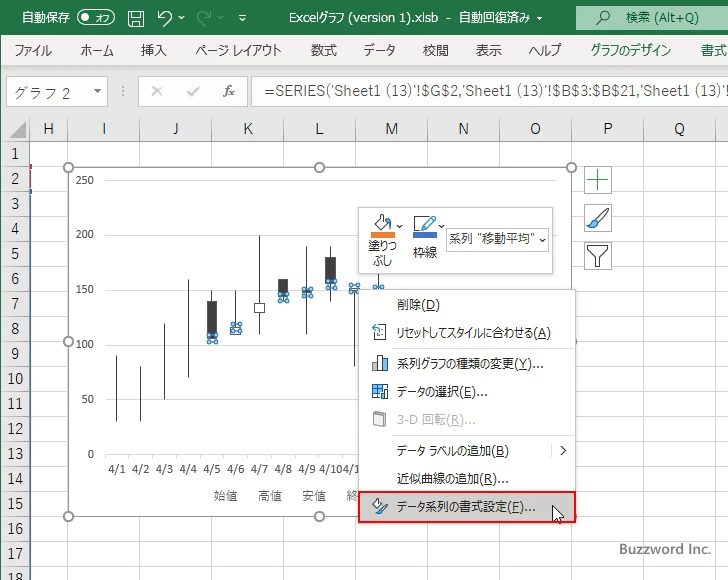
Task: Click the formula confirm checkmark icon
Action: 193,91
